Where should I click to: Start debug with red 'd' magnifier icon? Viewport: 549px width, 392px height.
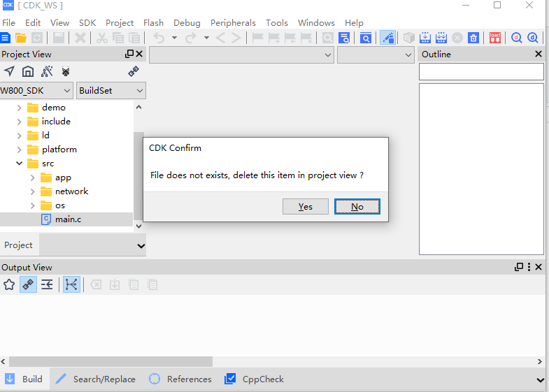516,38
